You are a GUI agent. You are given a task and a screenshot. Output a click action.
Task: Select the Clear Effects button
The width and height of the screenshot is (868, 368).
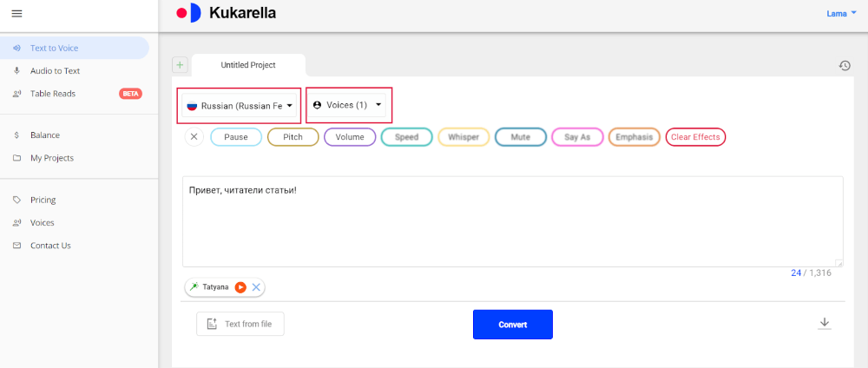pyautogui.click(x=695, y=137)
